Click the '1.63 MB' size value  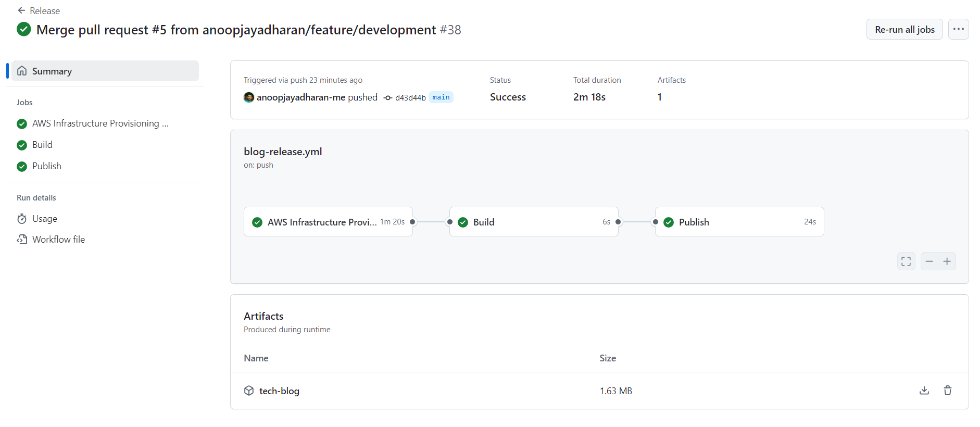click(615, 391)
